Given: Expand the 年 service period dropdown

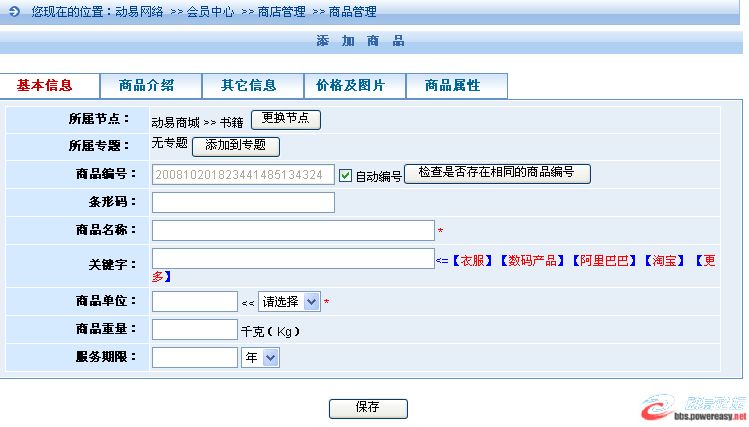Looking at the screenshot, I should pos(261,358).
